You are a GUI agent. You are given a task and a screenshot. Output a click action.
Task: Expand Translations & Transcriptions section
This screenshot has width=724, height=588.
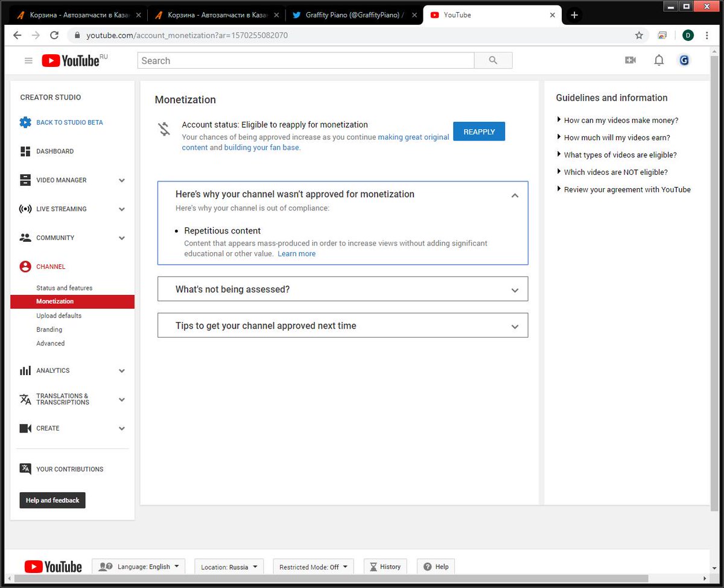pos(122,399)
